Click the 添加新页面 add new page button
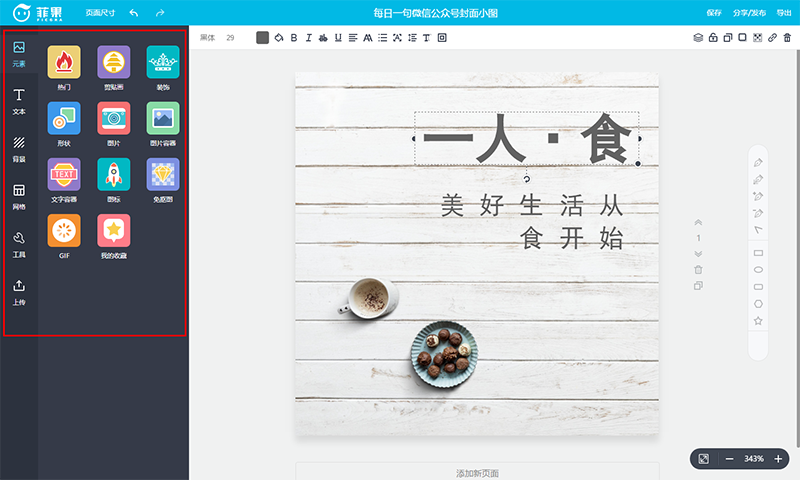Screen dimensions: 800x480 click(x=477, y=472)
